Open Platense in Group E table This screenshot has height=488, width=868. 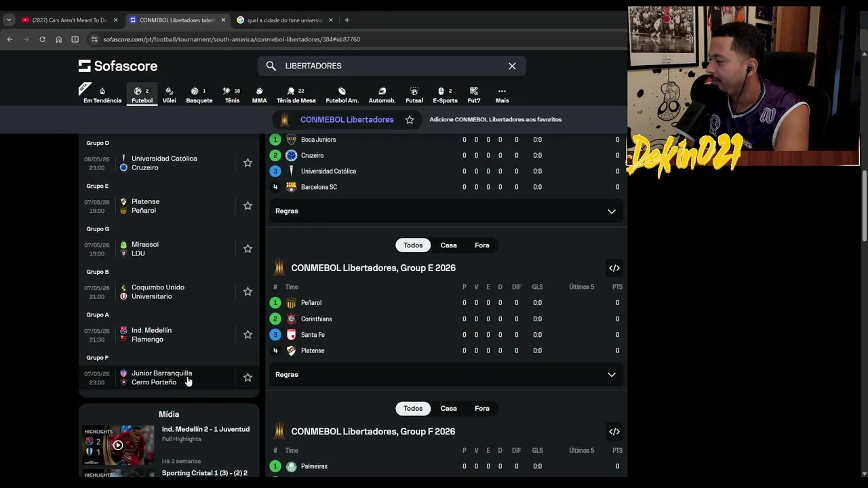pyautogui.click(x=446, y=351)
